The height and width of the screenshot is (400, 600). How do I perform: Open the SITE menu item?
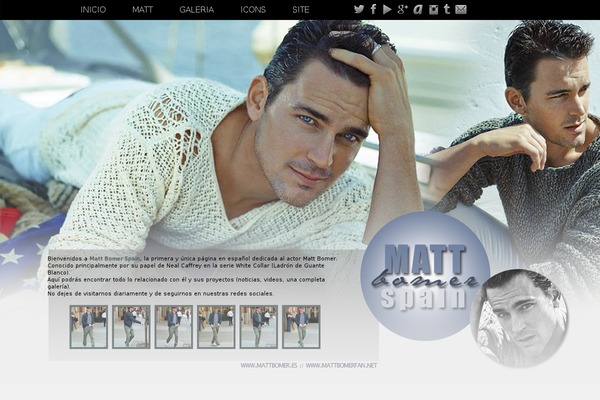(x=301, y=10)
